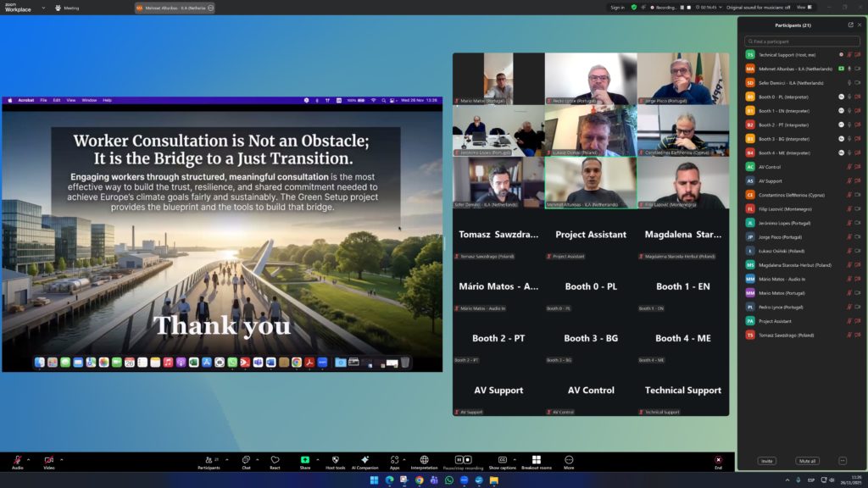Image resolution: width=868 pixels, height=488 pixels.
Task: Toggle the Audio microphone mute button
Action: (17, 461)
